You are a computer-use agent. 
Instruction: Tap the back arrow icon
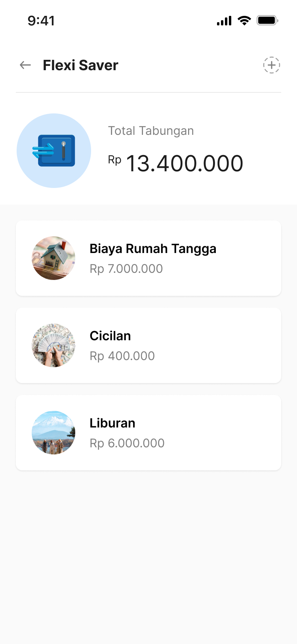click(25, 65)
